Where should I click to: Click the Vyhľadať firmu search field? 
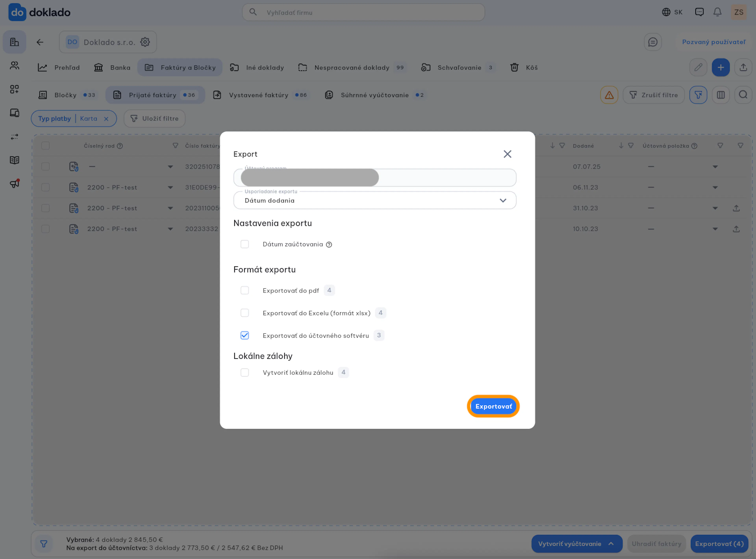point(363,12)
